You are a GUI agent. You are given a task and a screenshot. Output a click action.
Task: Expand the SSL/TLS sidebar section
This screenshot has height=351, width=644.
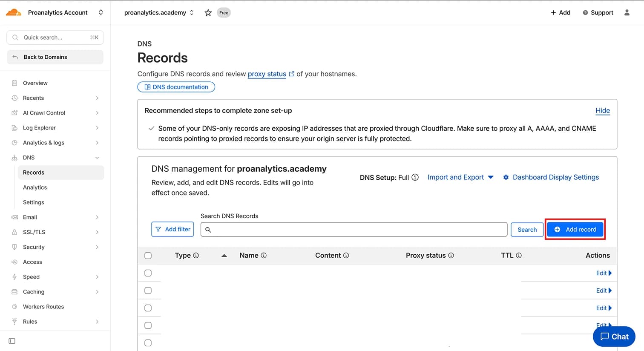click(x=55, y=232)
